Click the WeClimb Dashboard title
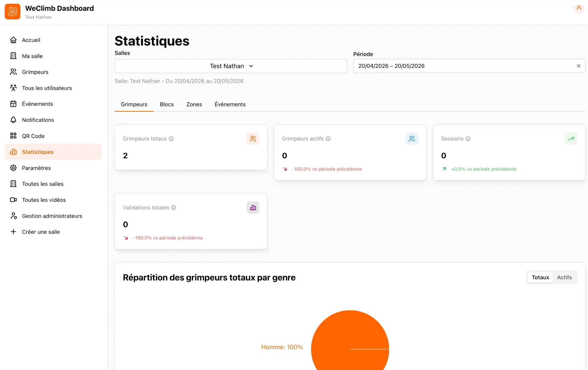This screenshot has width=588, height=370. (59, 9)
